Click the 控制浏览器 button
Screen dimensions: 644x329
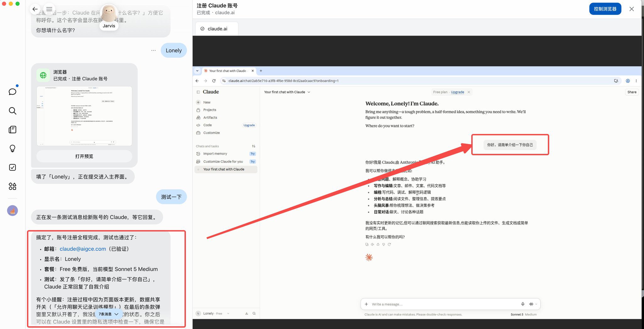[605, 9]
